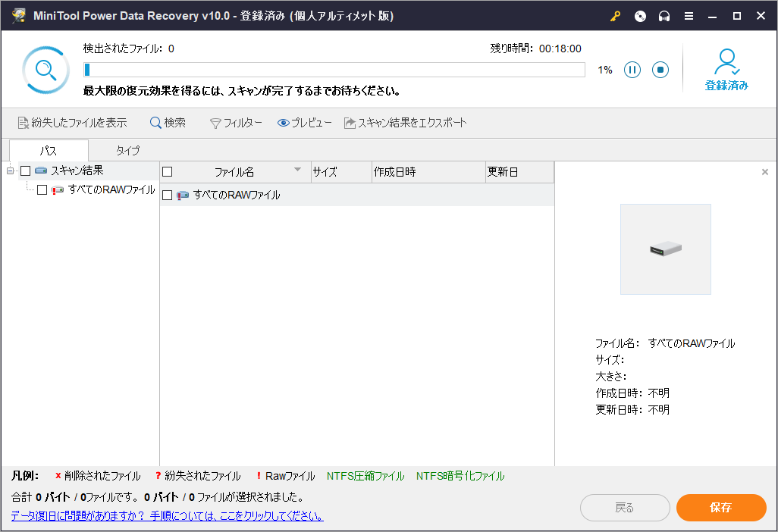Open the hamburger menu in title bar

pyautogui.click(x=689, y=16)
